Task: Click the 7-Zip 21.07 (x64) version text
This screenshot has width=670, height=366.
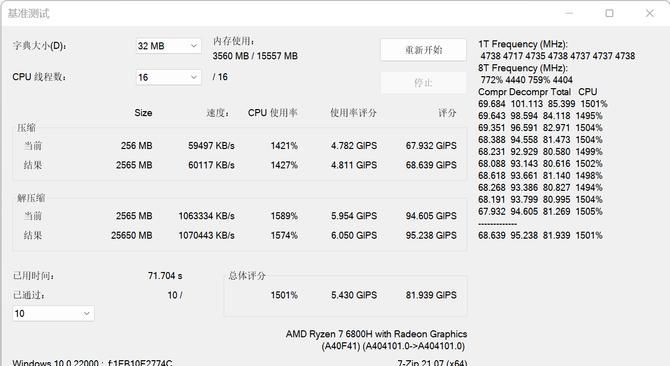Action: pos(432,363)
